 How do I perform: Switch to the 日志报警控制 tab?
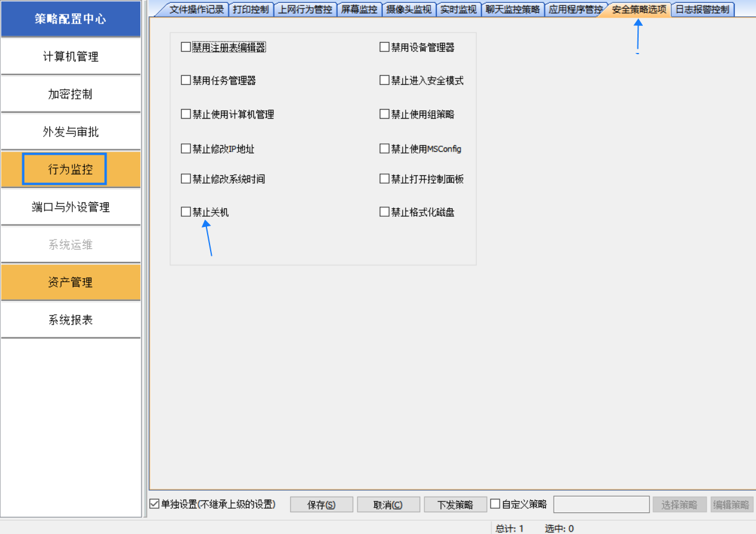pos(704,9)
